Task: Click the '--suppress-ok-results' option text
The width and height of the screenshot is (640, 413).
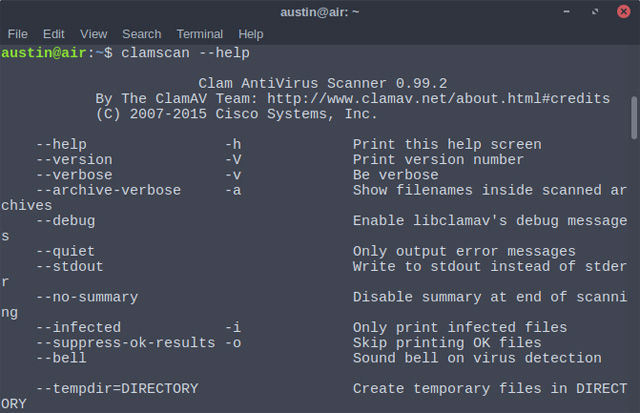Action: pyautogui.click(x=125, y=342)
